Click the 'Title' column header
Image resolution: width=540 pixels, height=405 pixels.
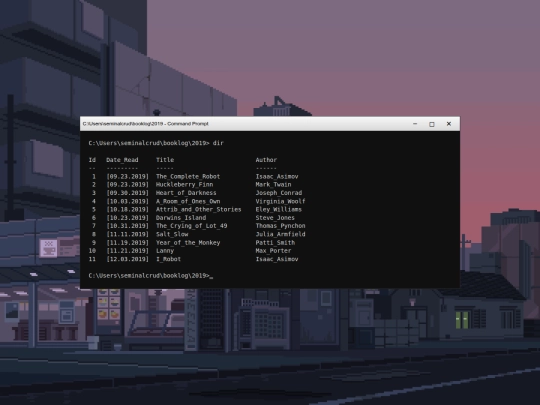165,160
